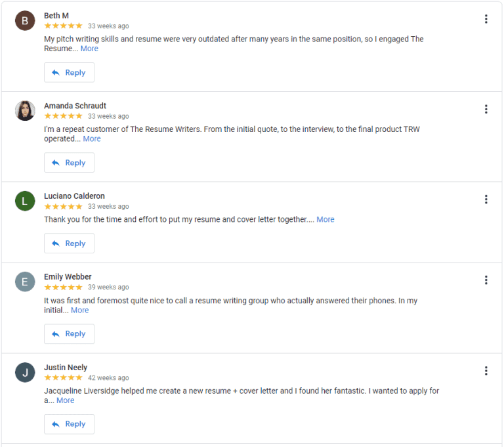Click Emily Webber's reviewer name
Image resolution: width=504 pixels, height=447 pixels.
point(68,277)
